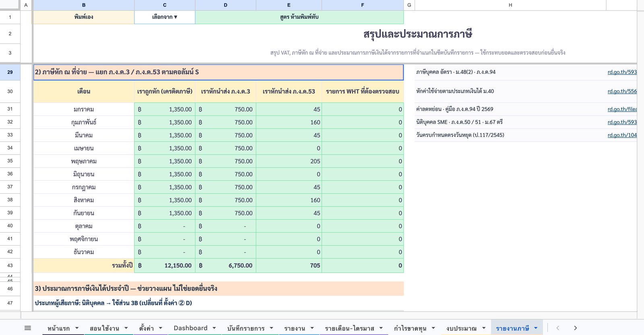Click the 205 value in พฤษภาคม row
Screen dimensions: 644x335
(289, 161)
